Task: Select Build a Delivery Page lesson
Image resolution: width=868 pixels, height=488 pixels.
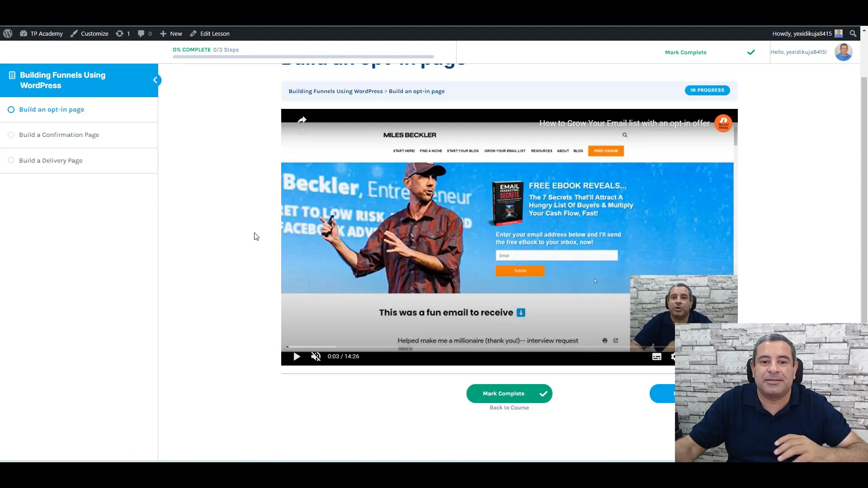Action: (x=51, y=160)
